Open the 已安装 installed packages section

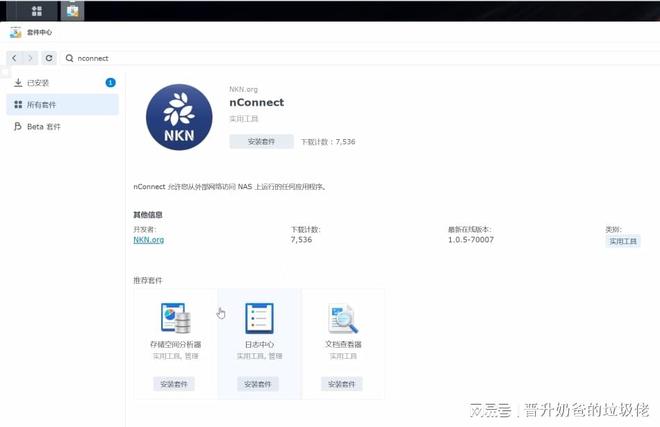click(x=62, y=83)
